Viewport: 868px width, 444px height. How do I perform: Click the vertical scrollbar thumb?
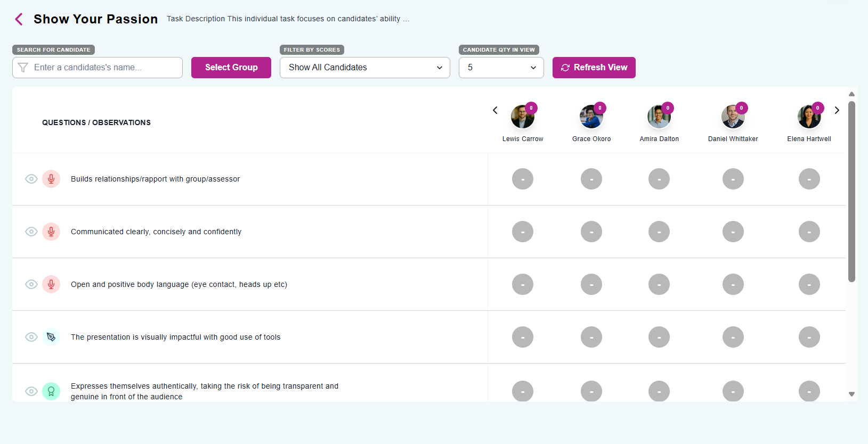pos(851,191)
